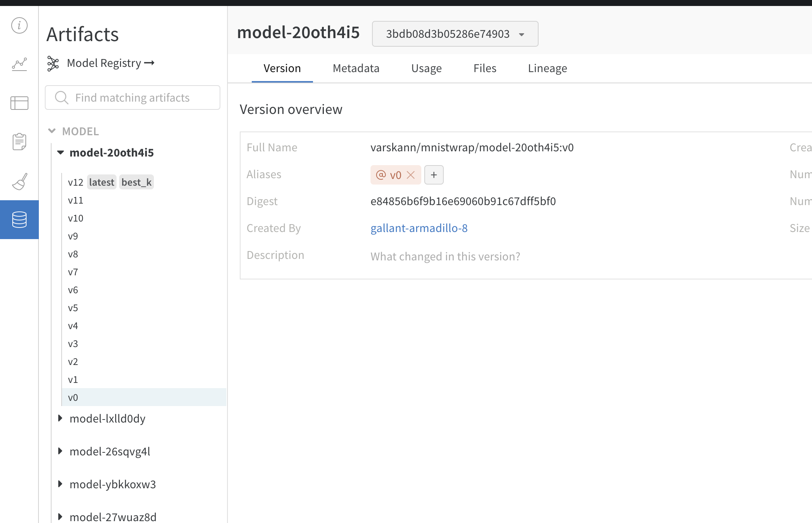Open the charts workspace icon in sidebar
Viewport: 812px width, 523px height.
coord(19,64)
